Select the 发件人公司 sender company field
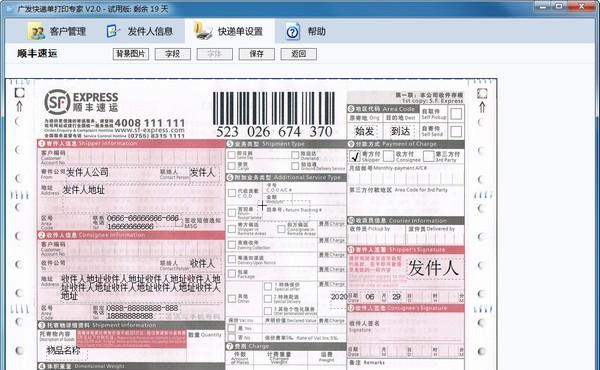600x370 pixels. [88, 173]
